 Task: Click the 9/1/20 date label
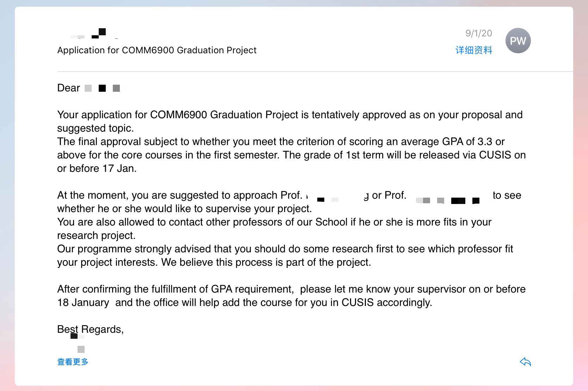tap(479, 33)
